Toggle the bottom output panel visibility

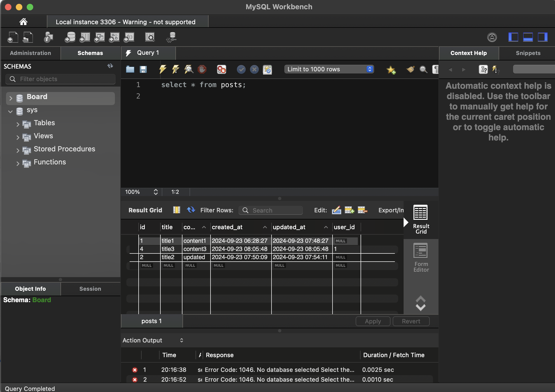[528, 37]
